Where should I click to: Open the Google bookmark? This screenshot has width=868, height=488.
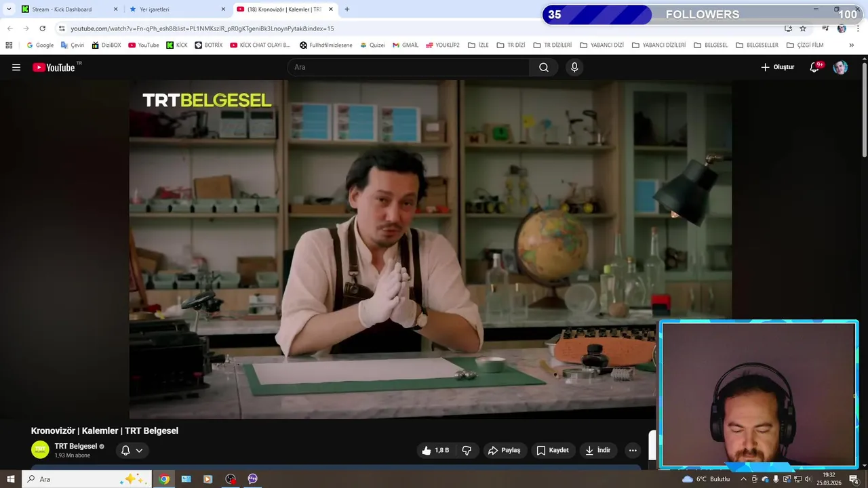40,45
